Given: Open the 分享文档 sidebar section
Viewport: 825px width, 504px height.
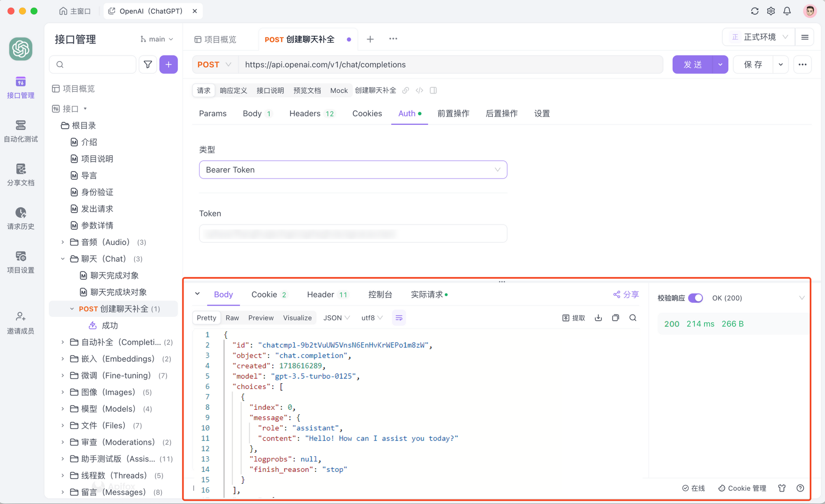Looking at the screenshot, I should pyautogui.click(x=21, y=175).
